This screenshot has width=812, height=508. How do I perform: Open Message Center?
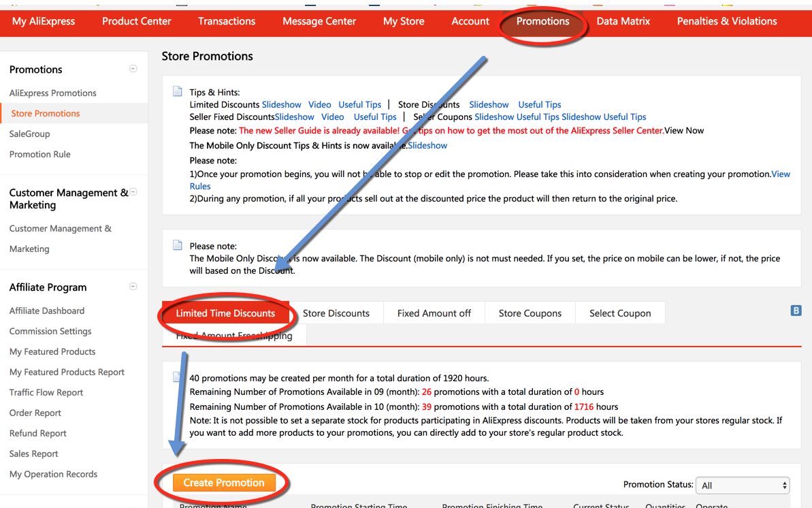(x=319, y=21)
